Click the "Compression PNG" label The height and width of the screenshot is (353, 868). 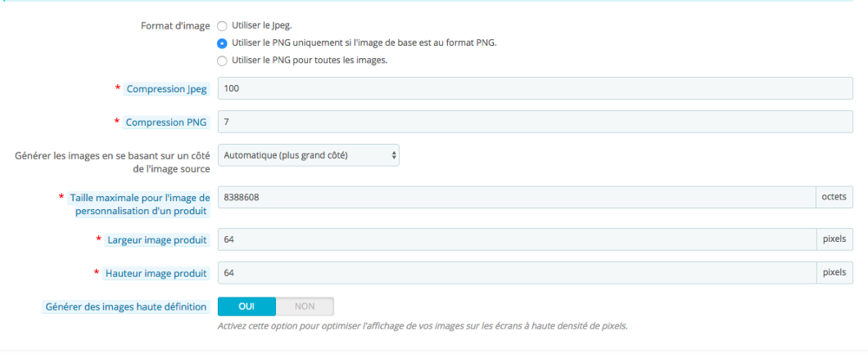(x=166, y=122)
